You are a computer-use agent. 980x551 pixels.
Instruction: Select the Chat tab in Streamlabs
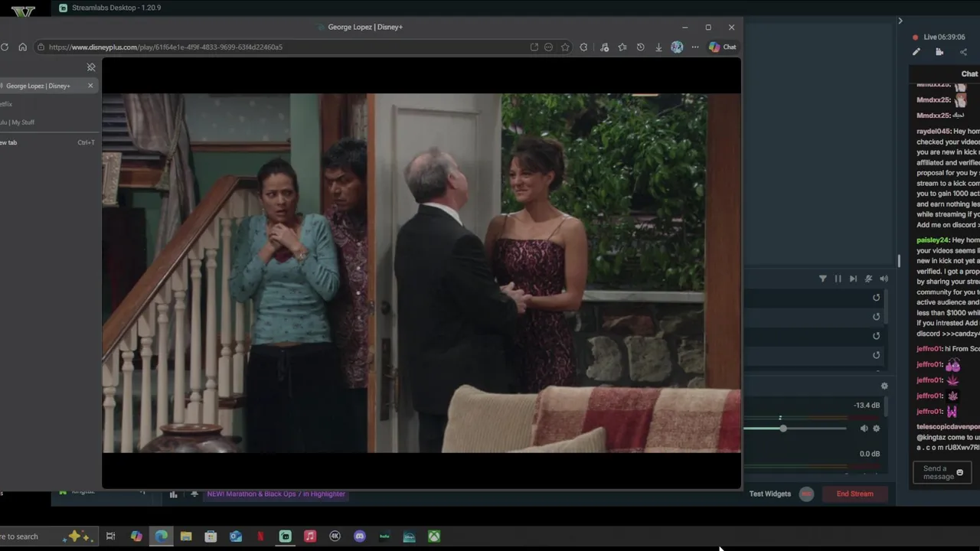[x=969, y=74]
